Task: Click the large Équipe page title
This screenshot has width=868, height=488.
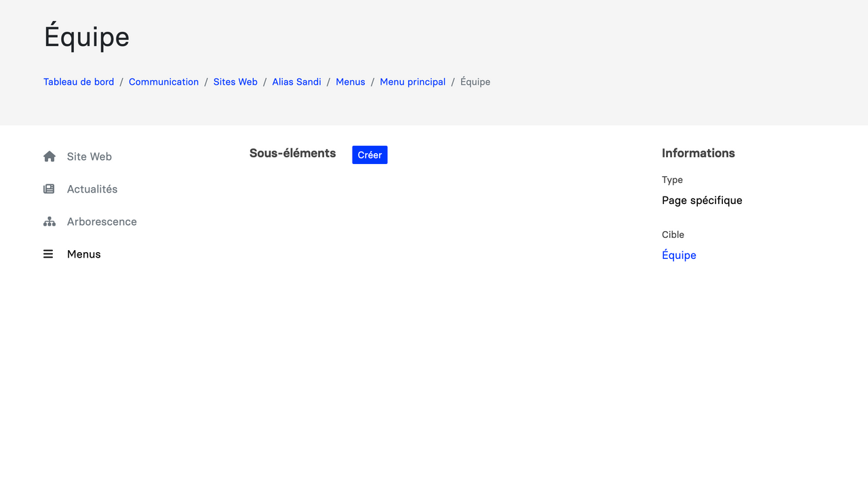Action: [87, 37]
